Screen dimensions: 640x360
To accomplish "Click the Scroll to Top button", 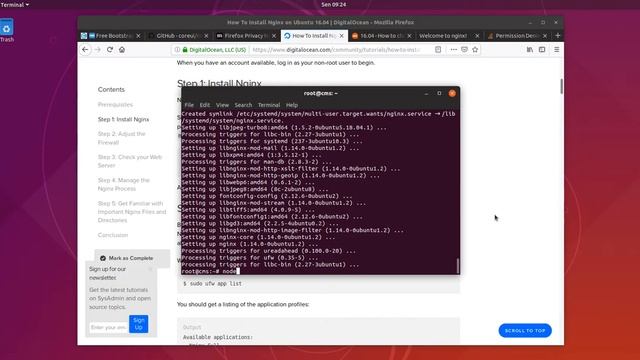I will click(x=525, y=331).
